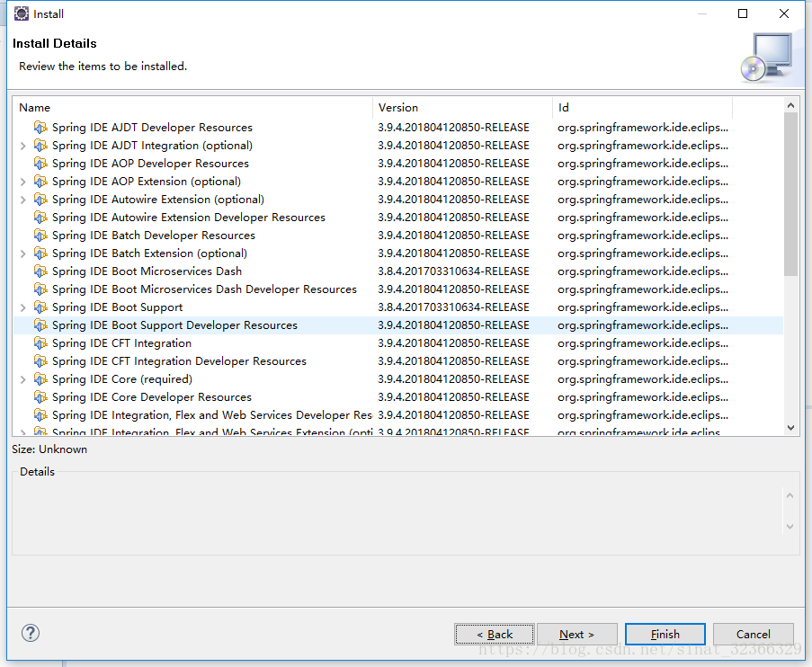Image resolution: width=812 pixels, height=667 pixels.
Task: Select Spring IDE Core Developer Resources row
Action: (397, 397)
